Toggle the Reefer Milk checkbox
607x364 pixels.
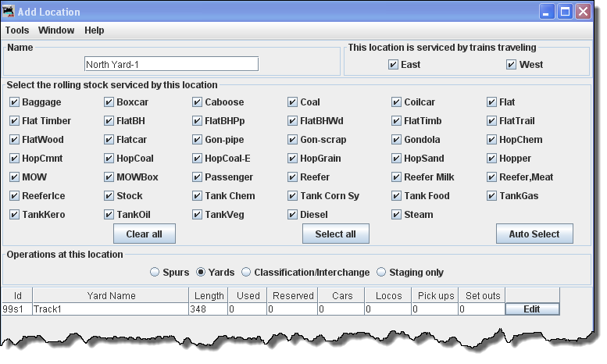[x=397, y=177]
